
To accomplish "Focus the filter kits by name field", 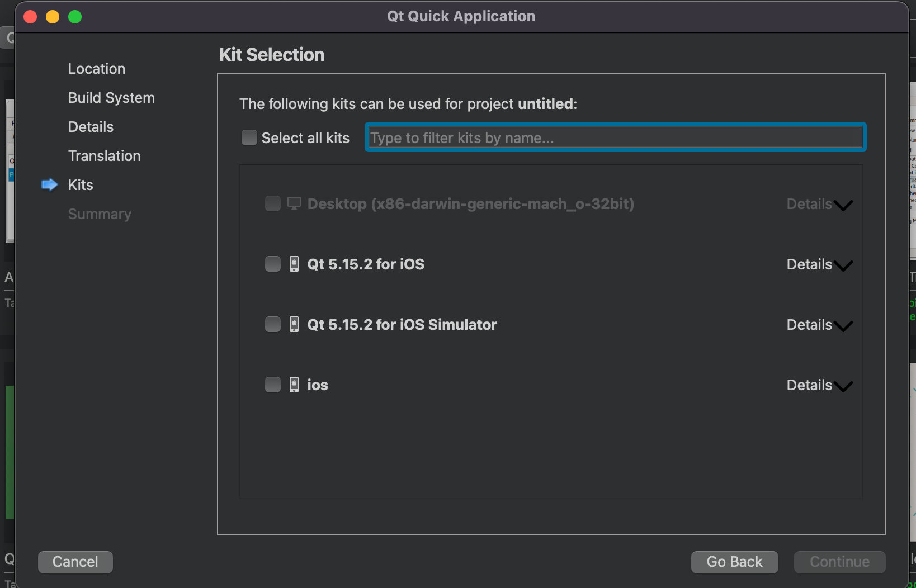I will click(x=616, y=137).
